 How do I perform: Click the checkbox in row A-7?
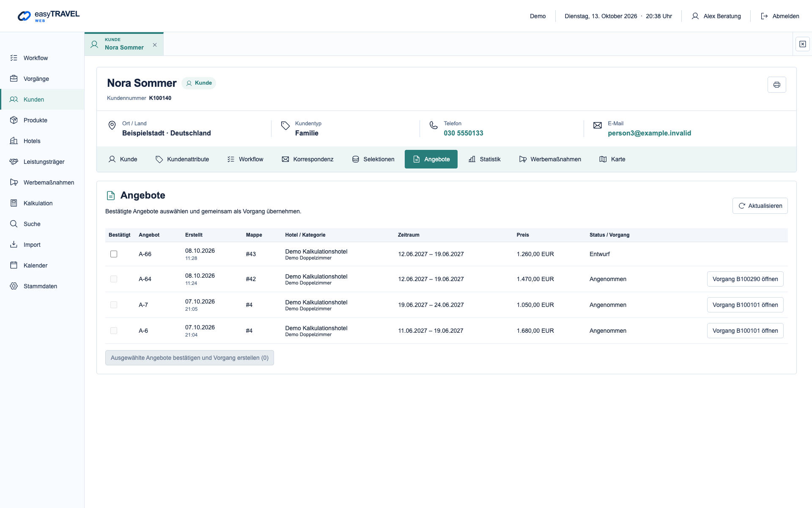point(114,305)
